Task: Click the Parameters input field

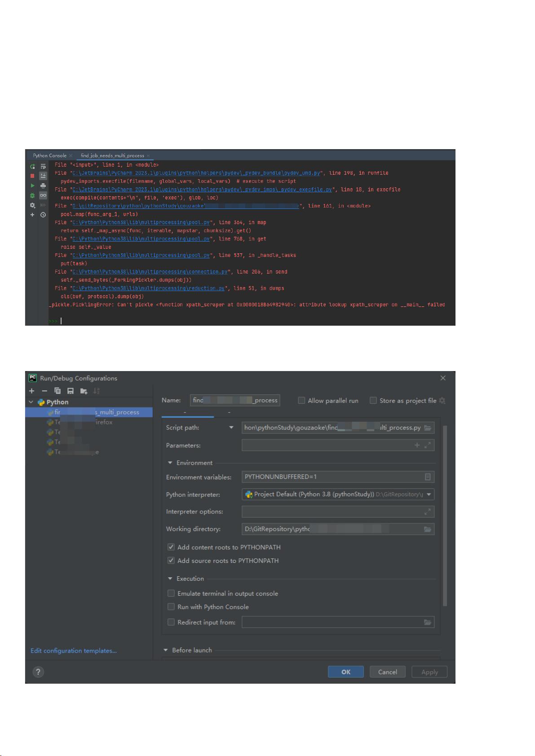Action: click(338, 445)
